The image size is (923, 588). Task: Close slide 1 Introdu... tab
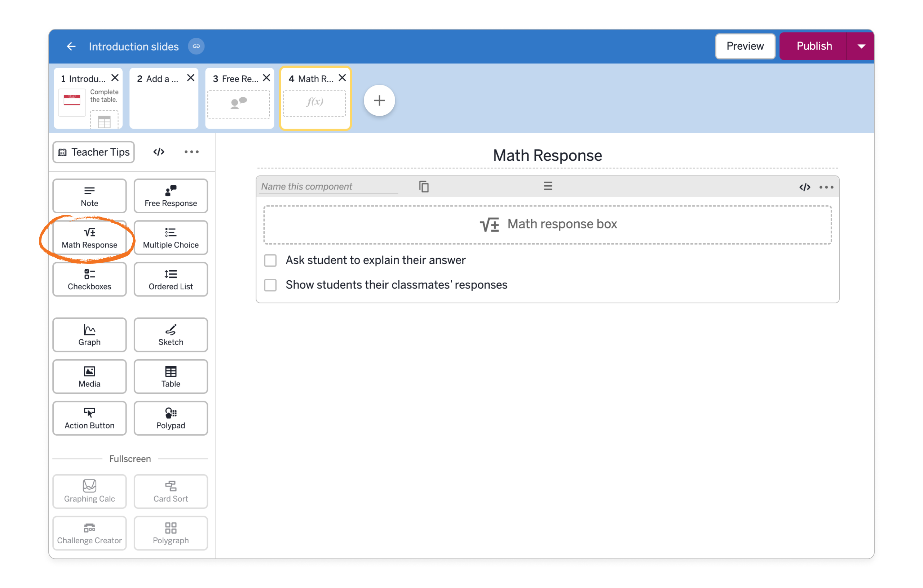115,78
